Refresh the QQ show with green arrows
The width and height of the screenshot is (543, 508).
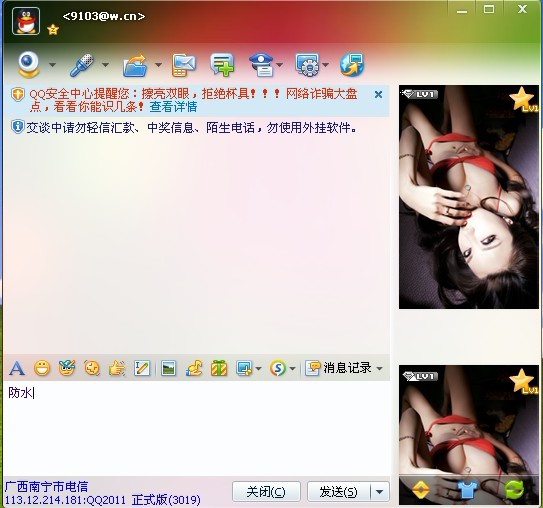tap(514, 489)
